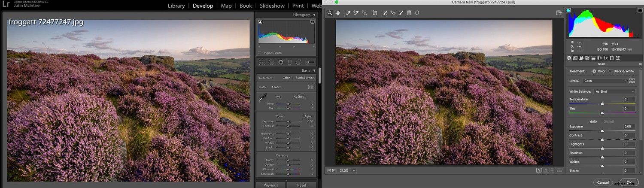The width and height of the screenshot is (644, 188).
Task: Open the Profile dropdown in Camera Raw
Action: [605, 81]
